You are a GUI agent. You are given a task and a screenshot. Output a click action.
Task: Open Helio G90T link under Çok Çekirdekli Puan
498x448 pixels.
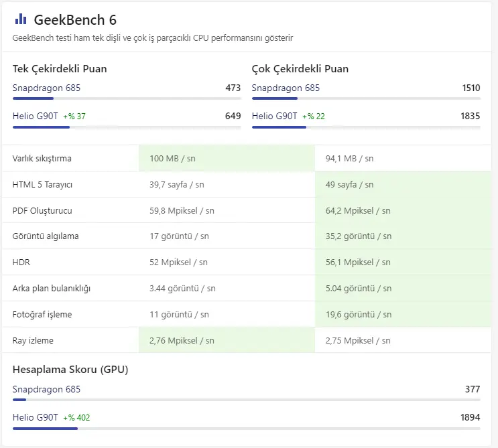coord(274,116)
